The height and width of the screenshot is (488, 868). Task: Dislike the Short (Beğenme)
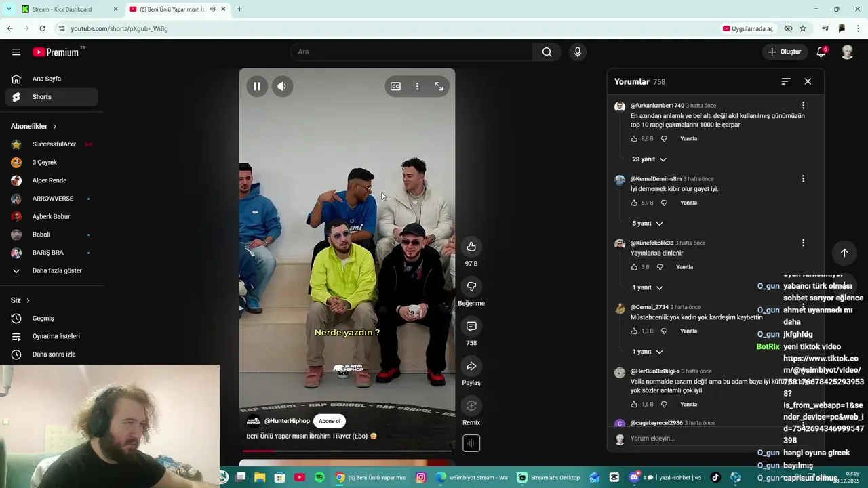pos(471,286)
